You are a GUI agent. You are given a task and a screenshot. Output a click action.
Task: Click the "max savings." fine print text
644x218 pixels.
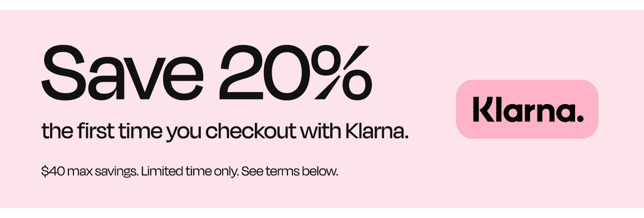point(103,173)
